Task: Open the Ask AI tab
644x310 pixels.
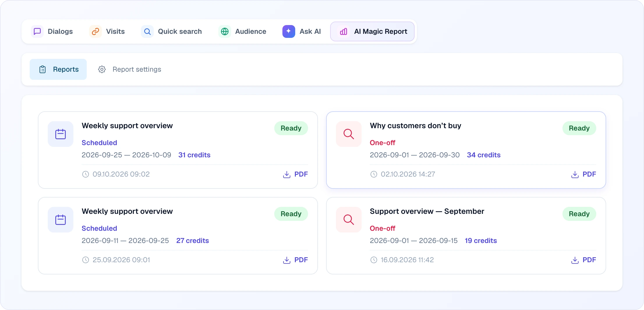Action: click(302, 31)
